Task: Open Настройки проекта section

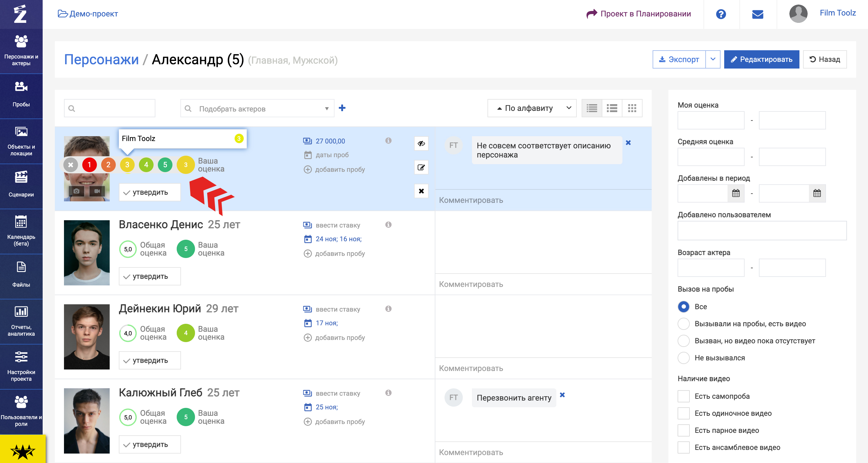Action: (x=21, y=367)
